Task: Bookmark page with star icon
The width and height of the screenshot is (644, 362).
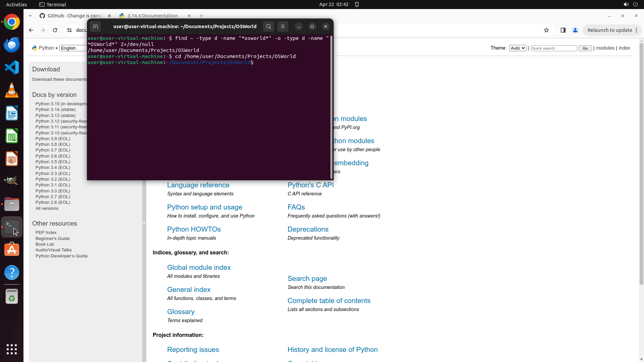Action: 546,30
